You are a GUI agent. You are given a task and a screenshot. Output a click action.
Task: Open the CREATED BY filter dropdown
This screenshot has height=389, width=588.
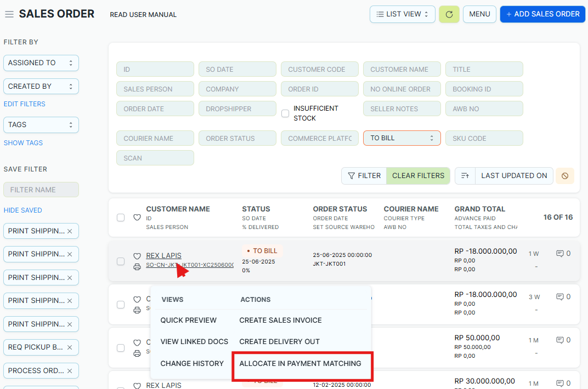[x=41, y=87]
